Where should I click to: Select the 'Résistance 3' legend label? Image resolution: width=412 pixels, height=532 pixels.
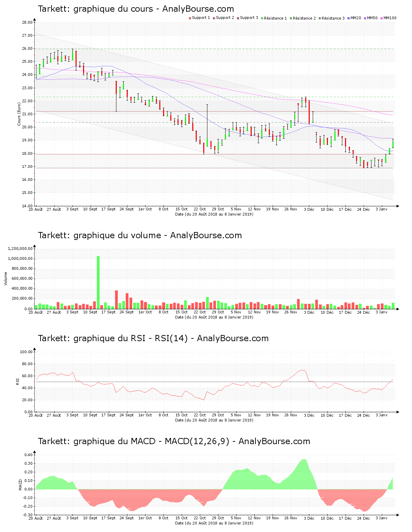click(x=333, y=18)
